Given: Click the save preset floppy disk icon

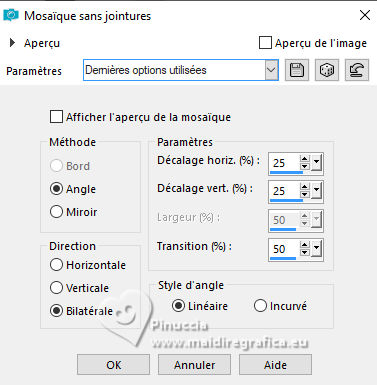Looking at the screenshot, I should [297, 70].
